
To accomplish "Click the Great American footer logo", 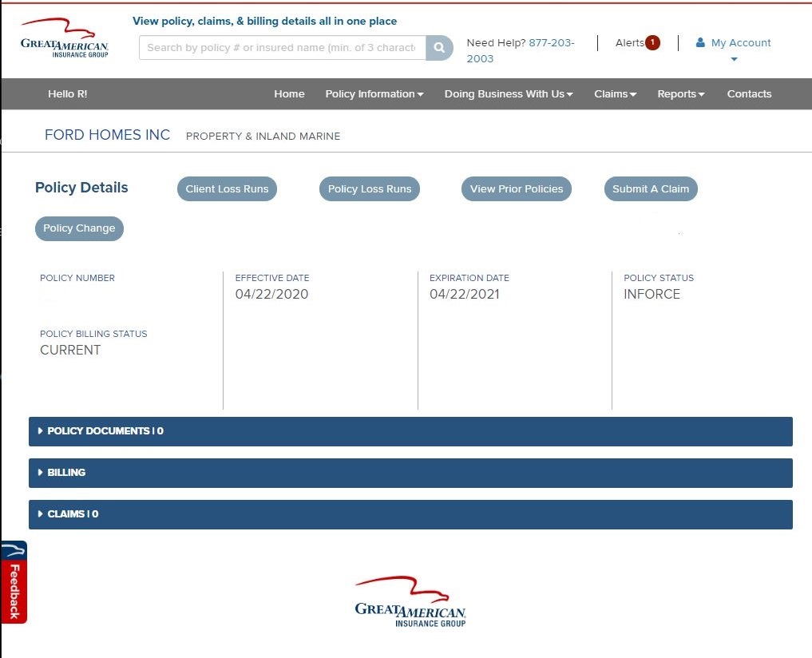I will 410,602.
